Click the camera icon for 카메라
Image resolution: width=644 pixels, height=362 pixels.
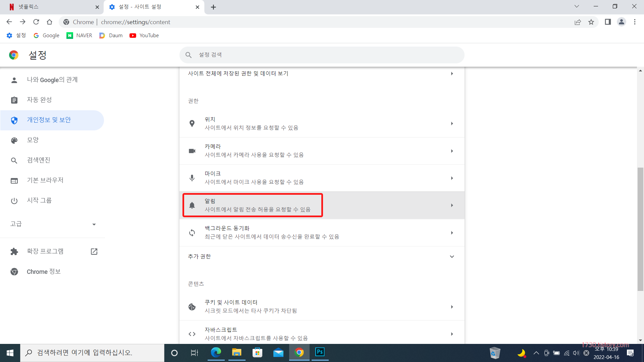pos(192,151)
